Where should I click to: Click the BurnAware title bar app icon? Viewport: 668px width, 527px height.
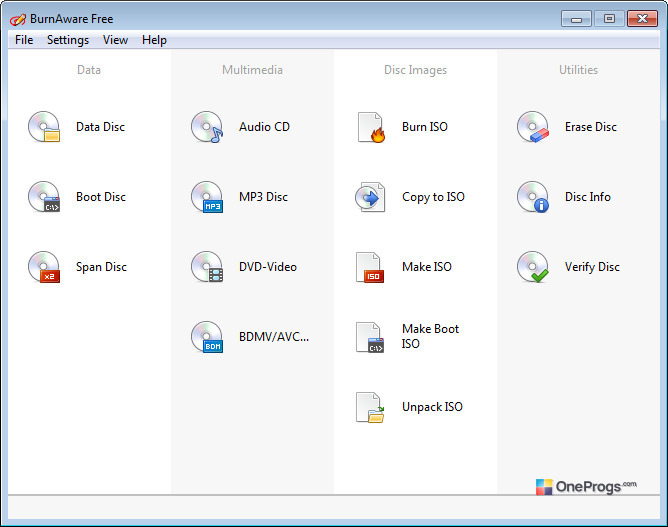pos(18,19)
